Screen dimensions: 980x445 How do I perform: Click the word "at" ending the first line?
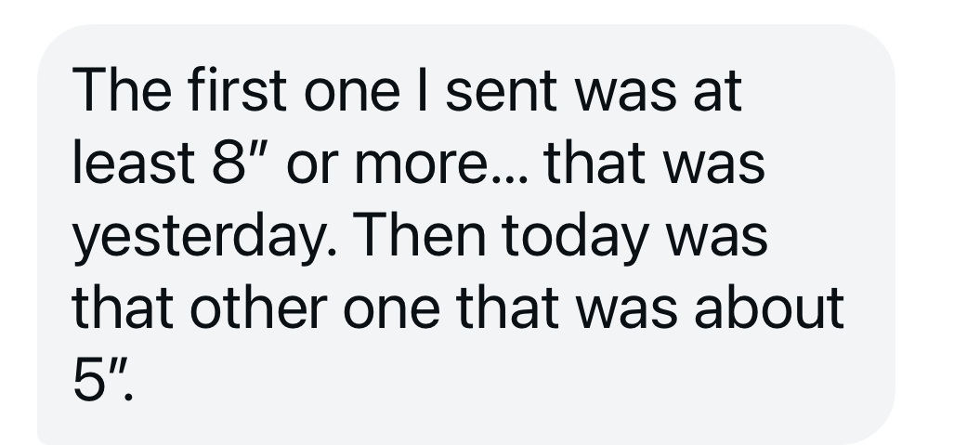coord(717,91)
